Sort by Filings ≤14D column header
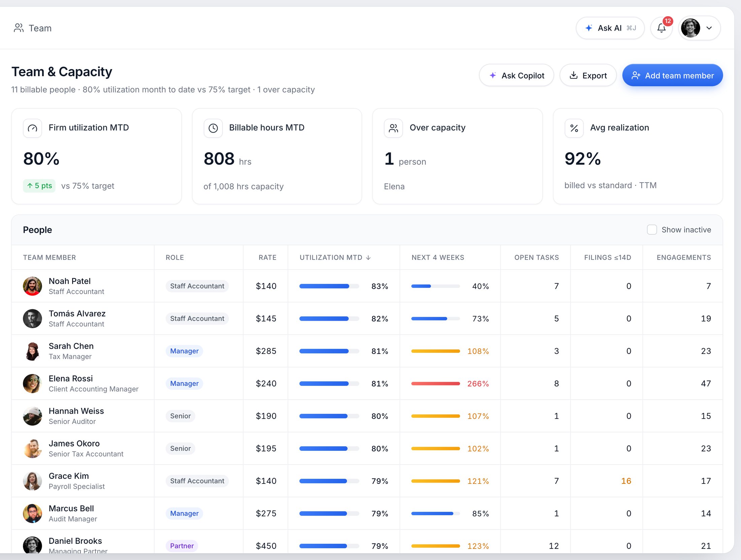 point(608,257)
